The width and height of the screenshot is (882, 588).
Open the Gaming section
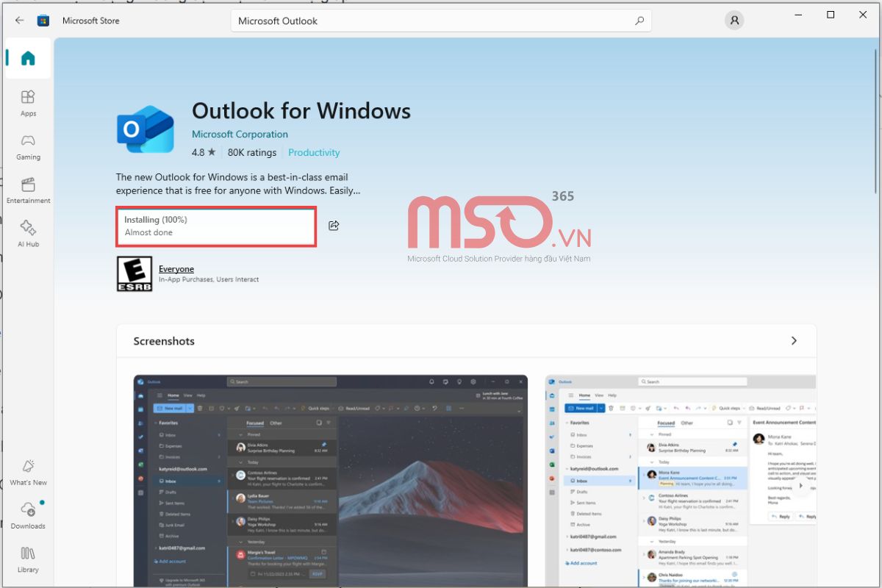click(x=28, y=146)
